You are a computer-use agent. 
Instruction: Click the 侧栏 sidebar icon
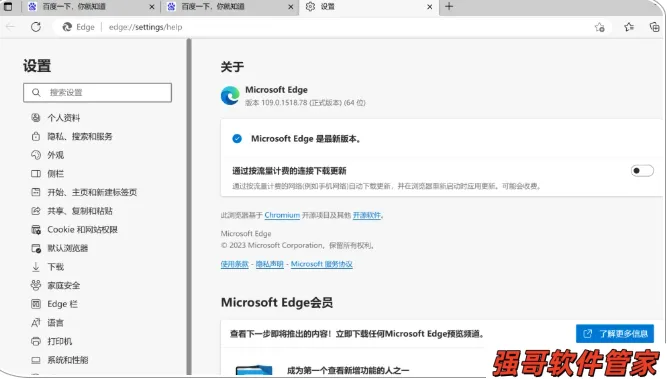pos(36,174)
